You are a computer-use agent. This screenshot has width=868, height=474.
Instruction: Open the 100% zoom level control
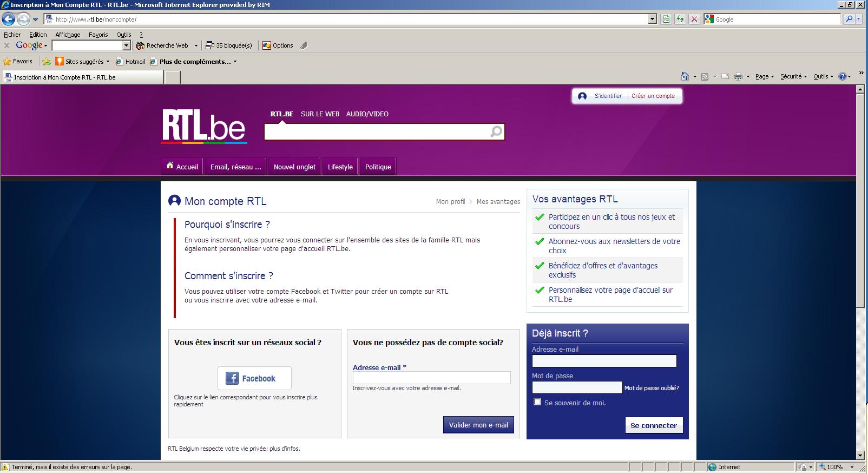pyautogui.click(x=837, y=467)
